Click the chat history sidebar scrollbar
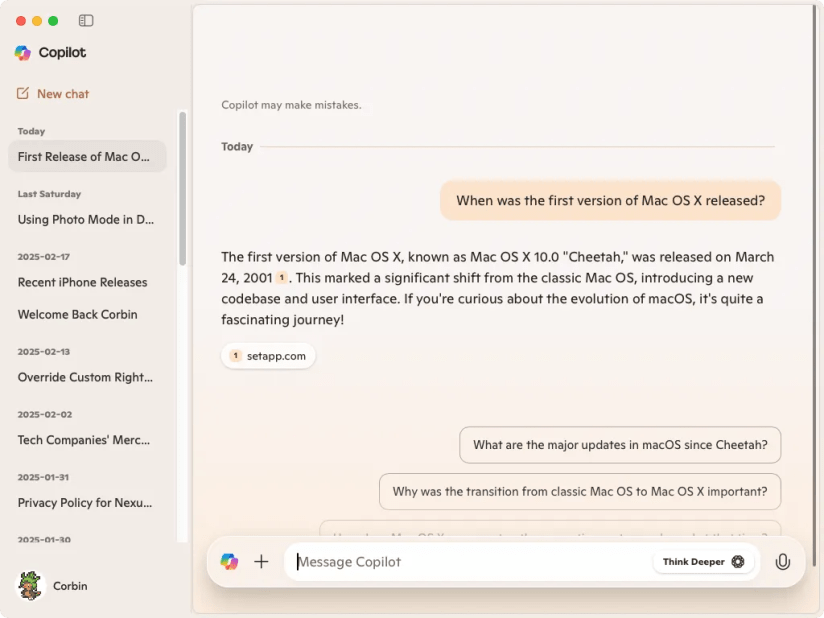824x618 pixels. click(182, 188)
